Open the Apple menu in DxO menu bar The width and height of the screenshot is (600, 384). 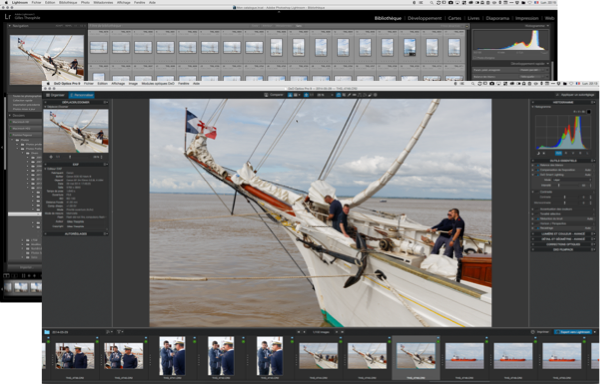click(x=48, y=83)
